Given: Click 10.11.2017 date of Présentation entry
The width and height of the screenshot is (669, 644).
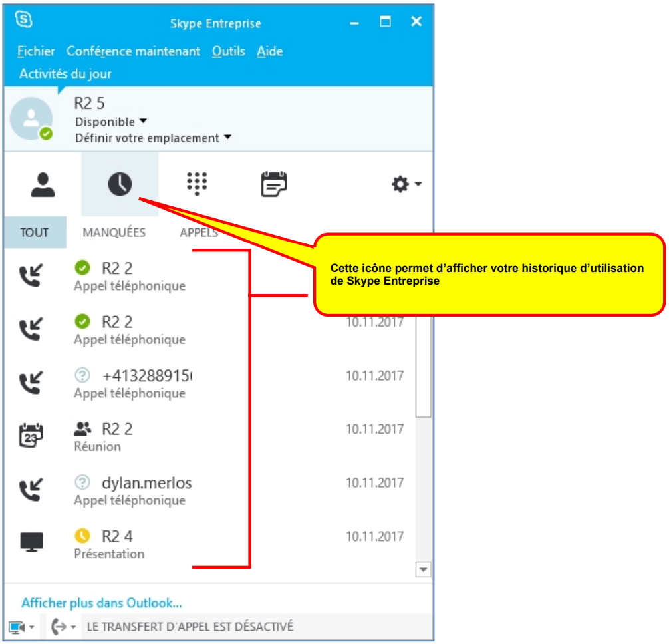Looking at the screenshot, I should click(x=374, y=536).
